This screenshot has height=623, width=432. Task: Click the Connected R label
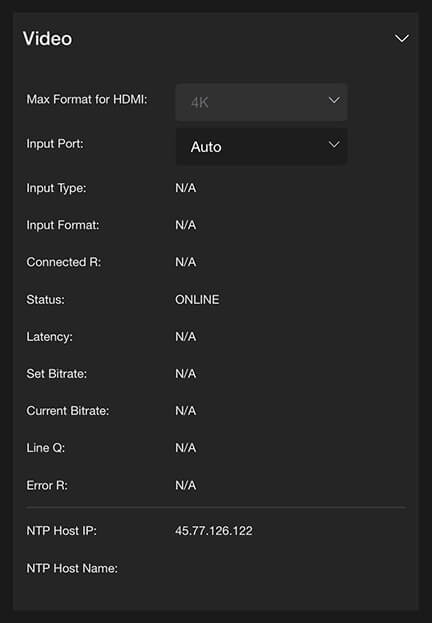(64, 262)
